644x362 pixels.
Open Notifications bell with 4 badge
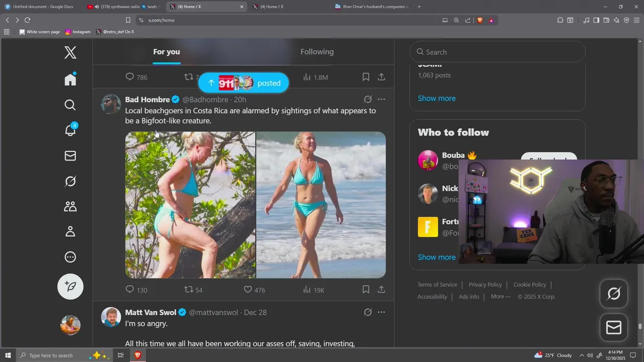[70, 130]
